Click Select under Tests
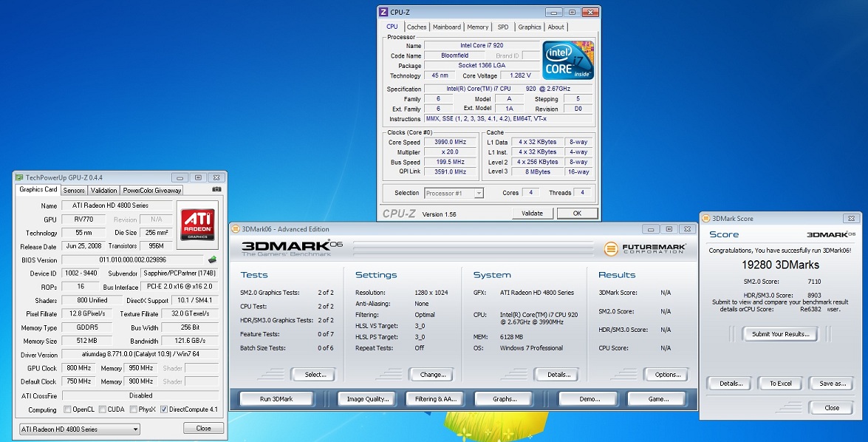The image size is (868, 442). 315,375
